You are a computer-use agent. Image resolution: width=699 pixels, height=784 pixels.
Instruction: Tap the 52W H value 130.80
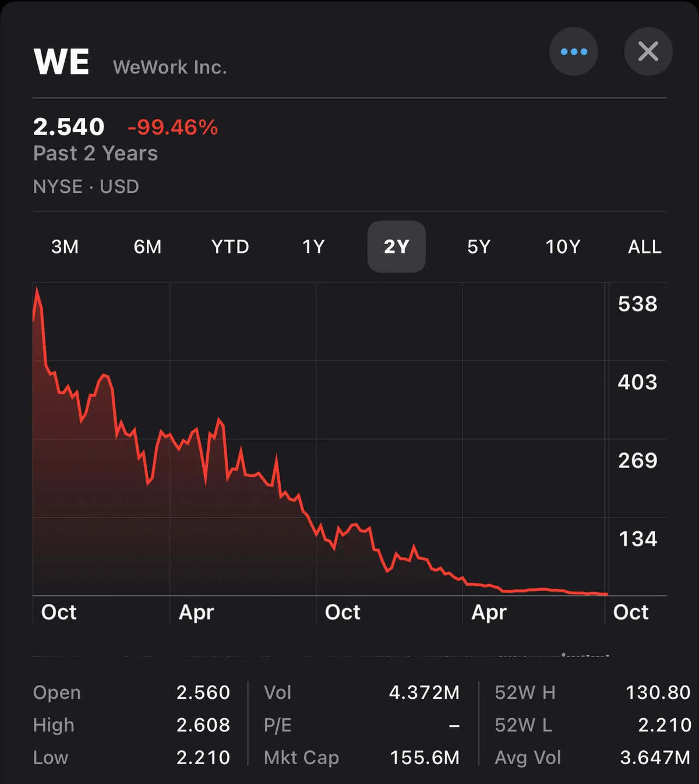(658, 692)
